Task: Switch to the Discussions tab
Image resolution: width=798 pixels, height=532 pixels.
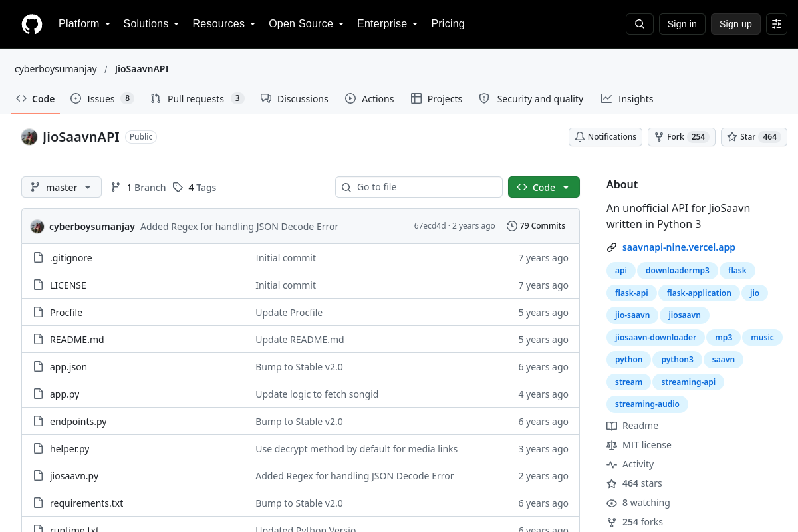Action: pyautogui.click(x=294, y=98)
